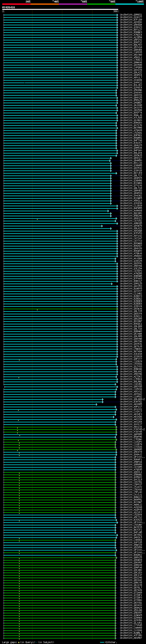Image resolution: width=146 pixels, height=644 pixels.
Task: Select the UniRef100_Q96VL1 label
Action: [x=131, y=472]
